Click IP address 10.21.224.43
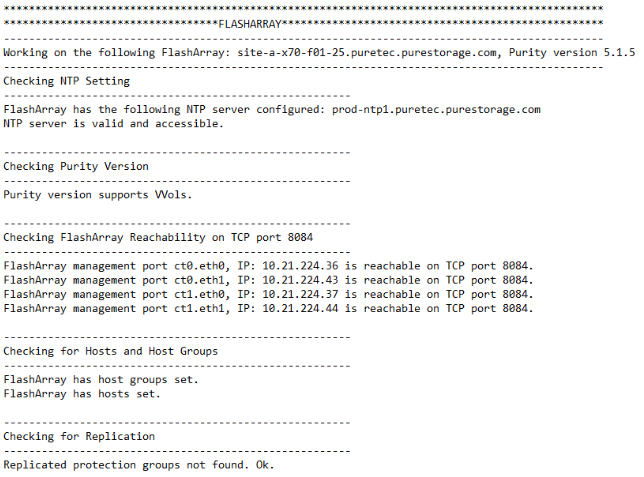 [x=300, y=280]
